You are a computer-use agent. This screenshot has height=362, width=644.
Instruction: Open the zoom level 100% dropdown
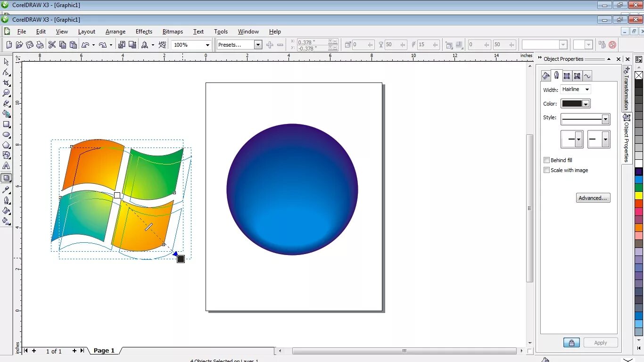coord(207,45)
